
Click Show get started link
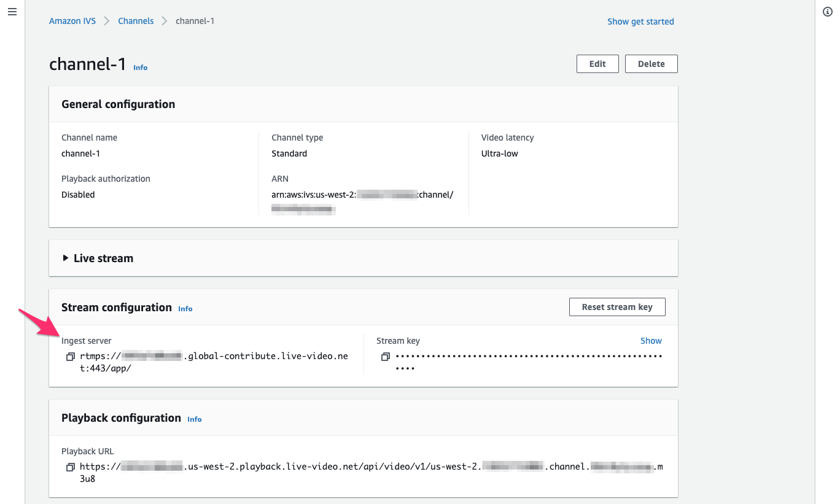640,21
